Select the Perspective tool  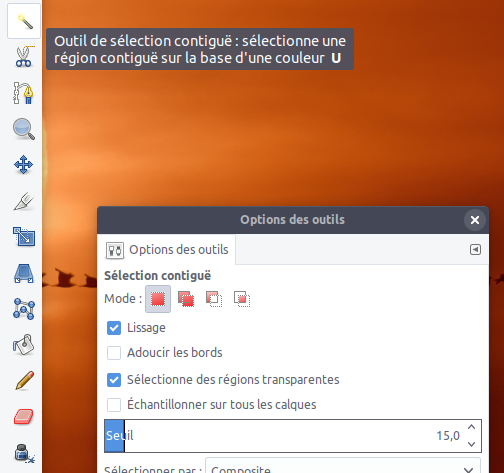point(24,273)
